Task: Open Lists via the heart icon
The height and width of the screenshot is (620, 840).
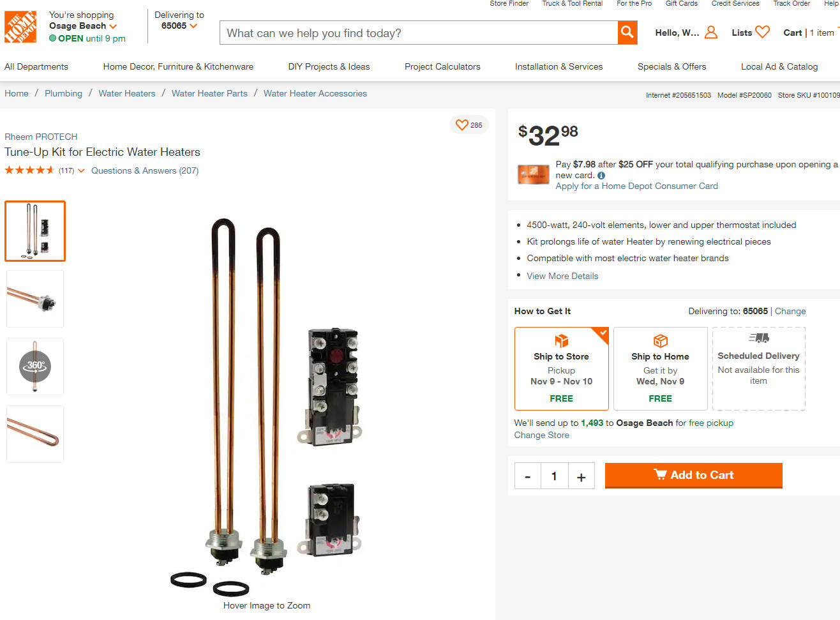Action: click(x=762, y=32)
